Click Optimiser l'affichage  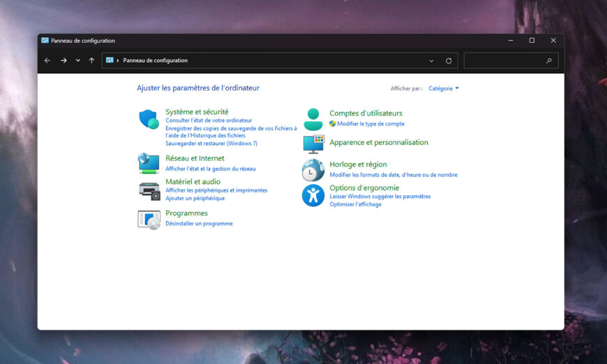click(x=355, y=204)
